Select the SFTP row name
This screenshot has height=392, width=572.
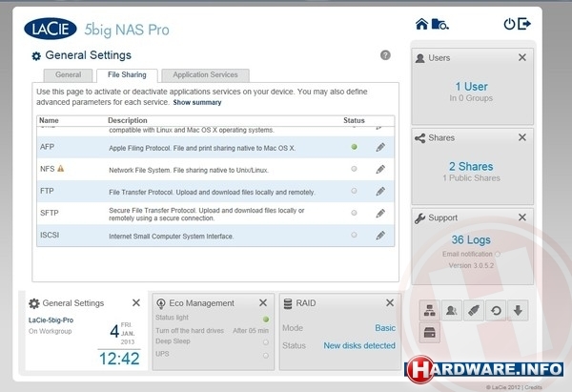coord(50,213)
